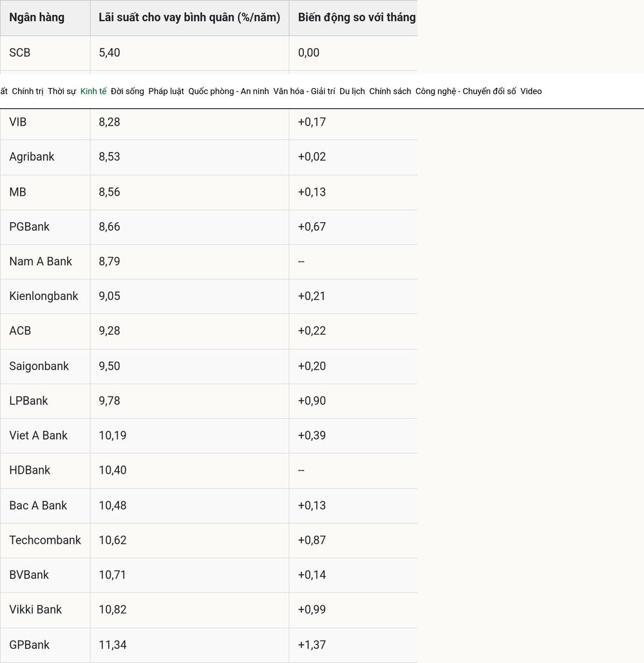Select the Agribank table row name
Viewport: 644px width, 663px height.
(x=32, y=157)
